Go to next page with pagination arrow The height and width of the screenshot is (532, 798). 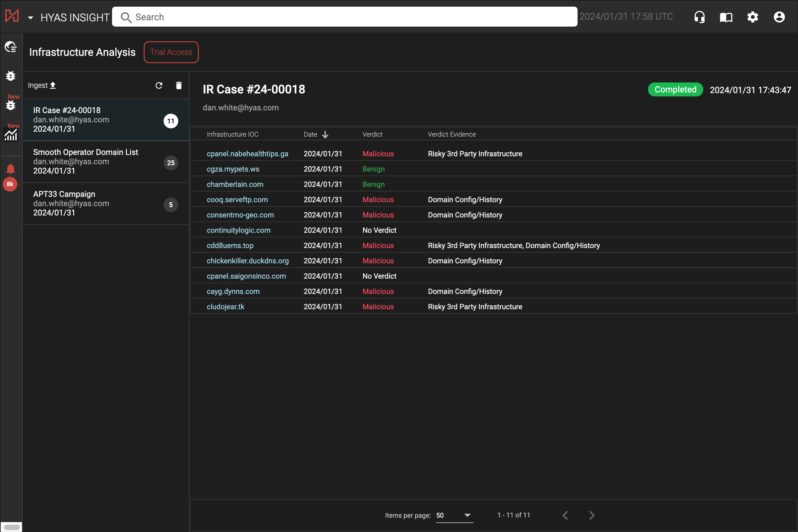point(592,515)
